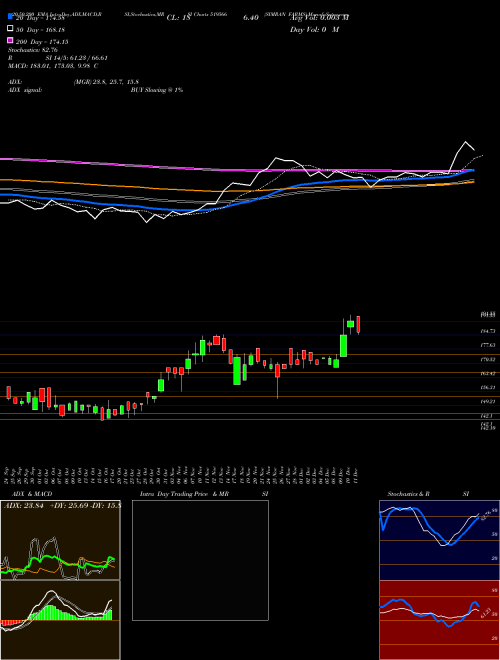The image size is (500, 660).
Task: Click the long-wick red candle near 26 Nov
Action: [277, 371]
